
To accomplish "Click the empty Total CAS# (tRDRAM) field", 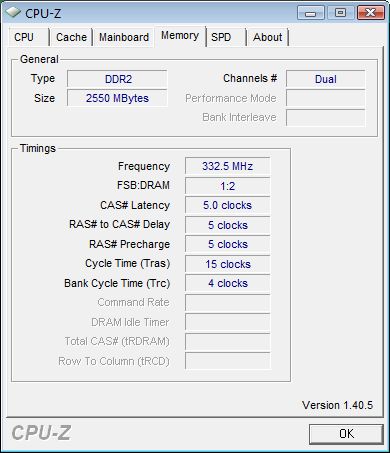I will pos(227,341).
